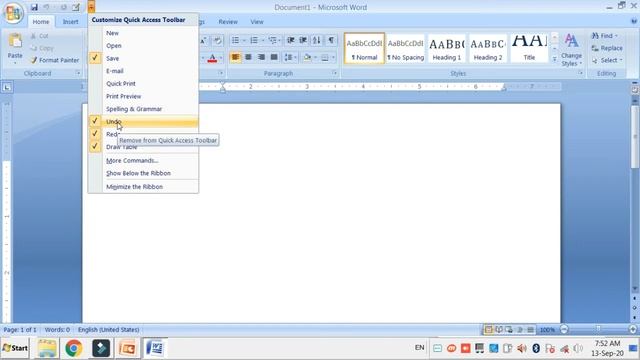Switch to Full Screen Reading view icon
640x360 pixels.
pos(499,329)
